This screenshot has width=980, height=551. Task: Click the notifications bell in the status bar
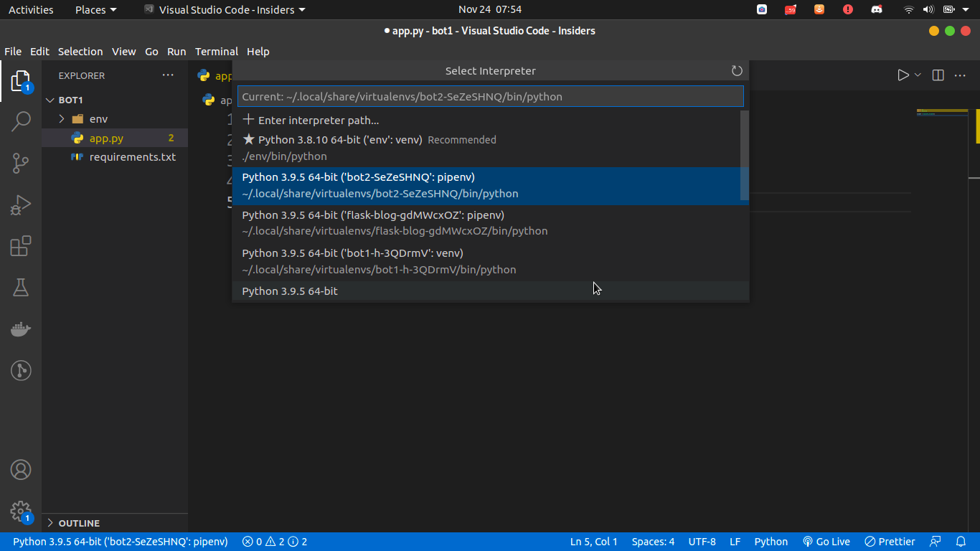click(961, 542)
